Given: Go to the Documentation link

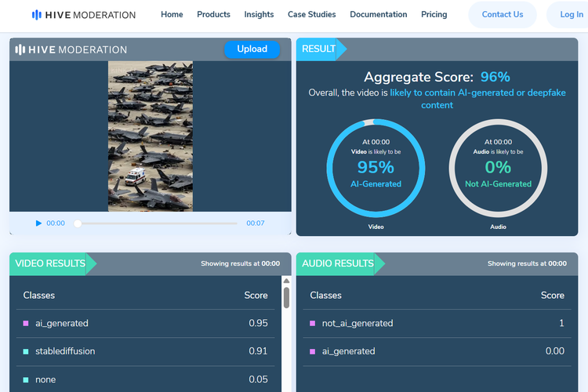Looking at the screenshot, I should (x=378, y=14).
